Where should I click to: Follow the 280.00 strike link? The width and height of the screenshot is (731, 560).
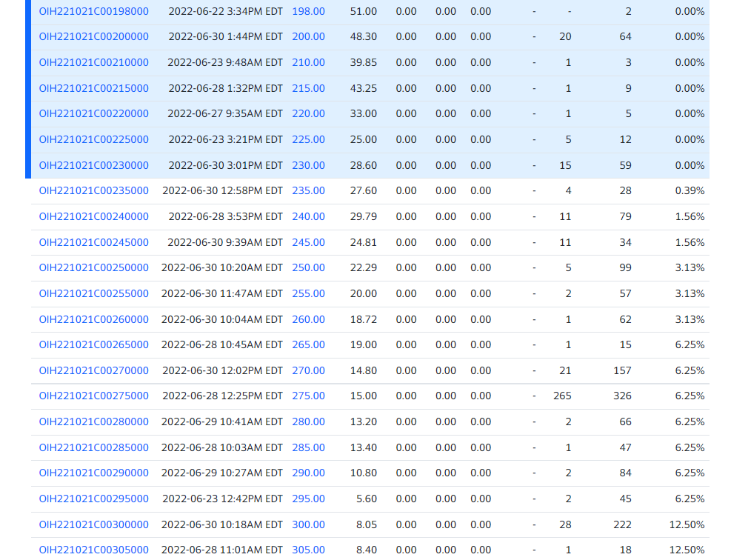click(x=309, y=421)
